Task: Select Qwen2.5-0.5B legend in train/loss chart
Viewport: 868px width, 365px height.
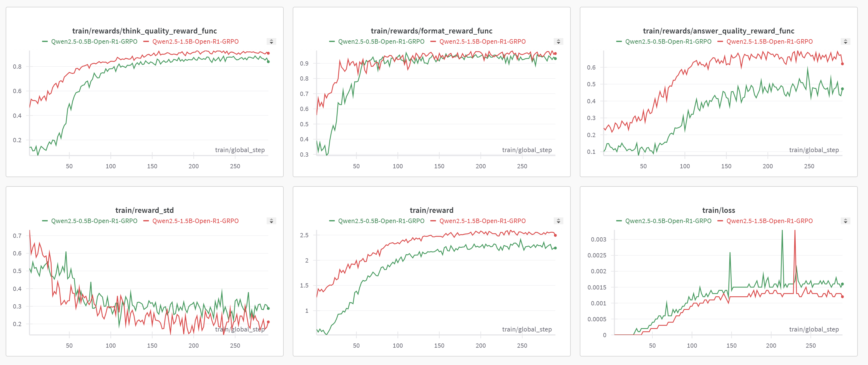Action: click(664, 221)
